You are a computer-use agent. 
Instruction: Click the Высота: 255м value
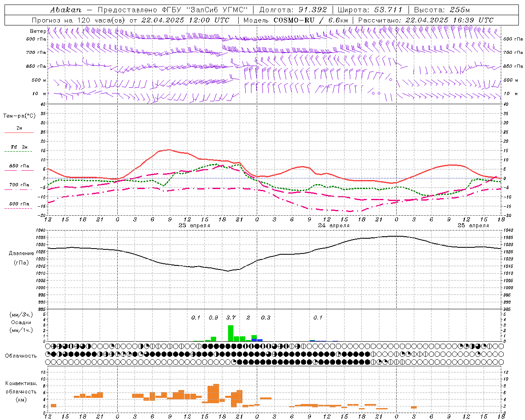click(x=442, y=10)
